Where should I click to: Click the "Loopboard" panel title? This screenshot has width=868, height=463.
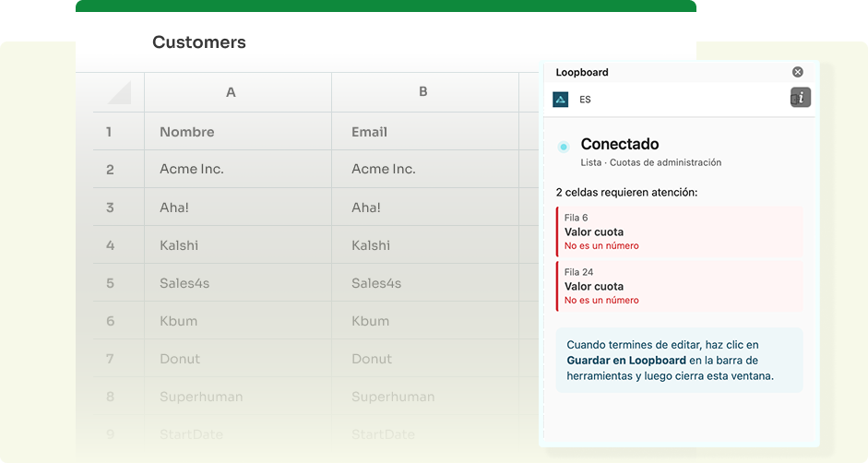582,72
